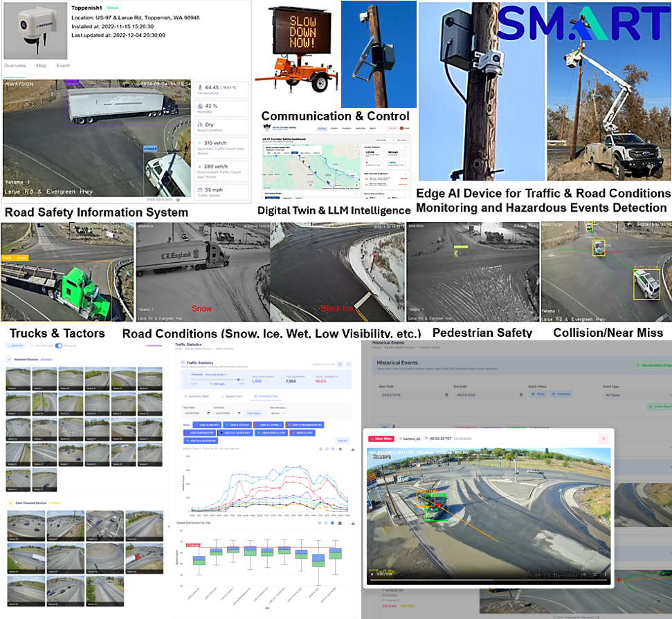Click Home in Historical Events breadcrumb
The width and height of the screenshot is (672, 619).
tap(376, 347)
